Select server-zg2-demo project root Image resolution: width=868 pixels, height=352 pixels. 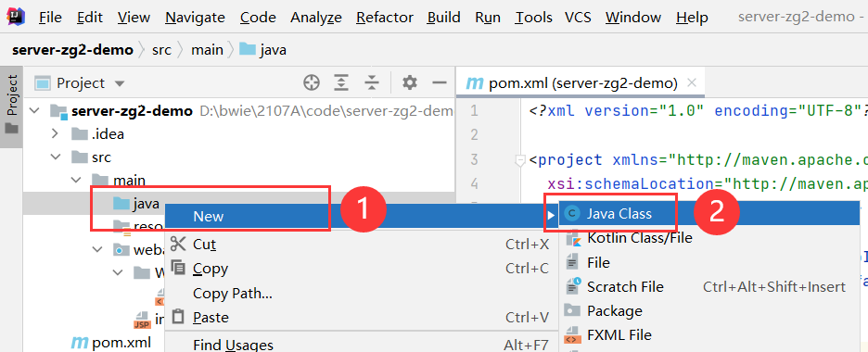coord(239,111)
